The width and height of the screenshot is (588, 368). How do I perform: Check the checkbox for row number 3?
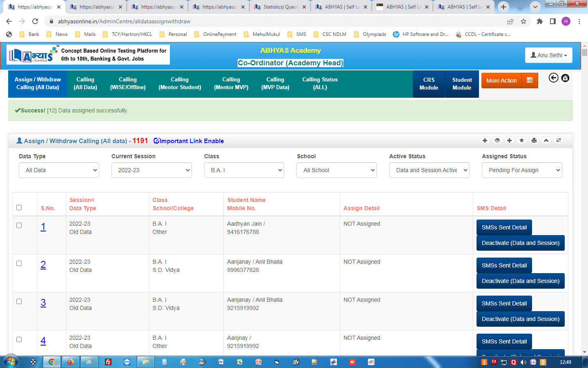(19, 301)
